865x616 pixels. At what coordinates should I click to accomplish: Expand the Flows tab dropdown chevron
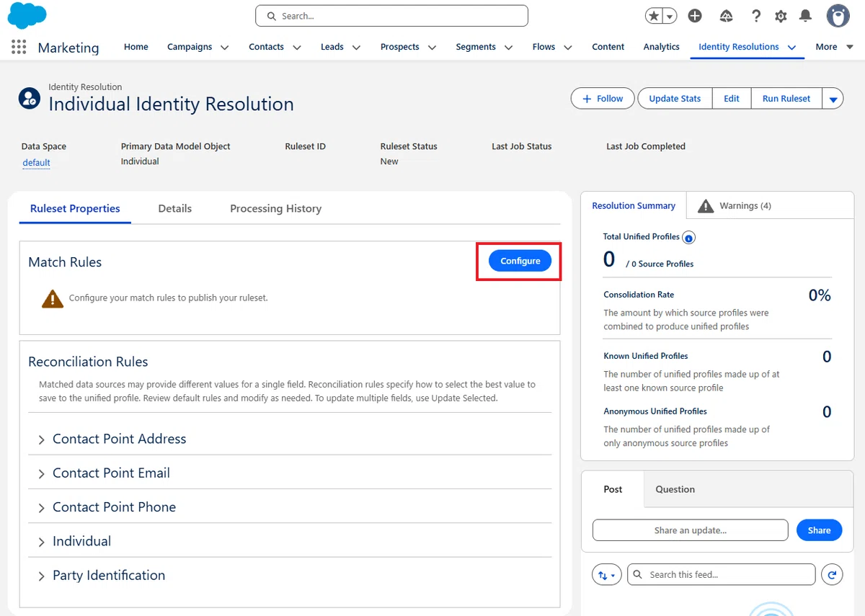click(x=568, y=48)
